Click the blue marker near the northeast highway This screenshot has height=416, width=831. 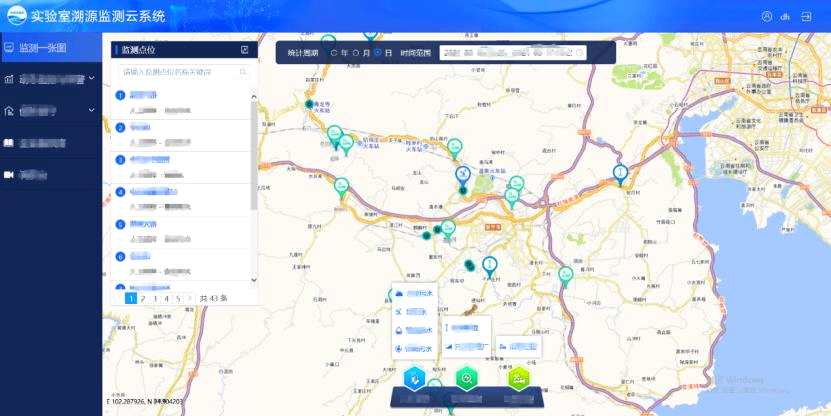(x=620, y=173)
